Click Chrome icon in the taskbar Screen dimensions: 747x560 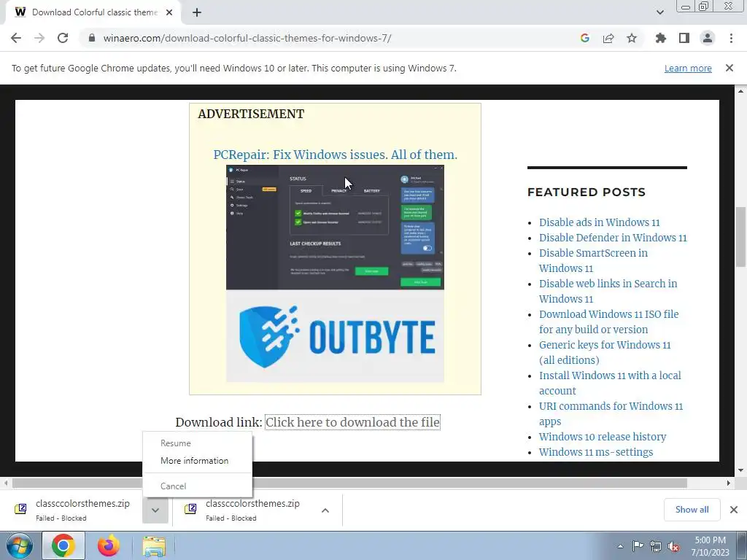point(63,546)
